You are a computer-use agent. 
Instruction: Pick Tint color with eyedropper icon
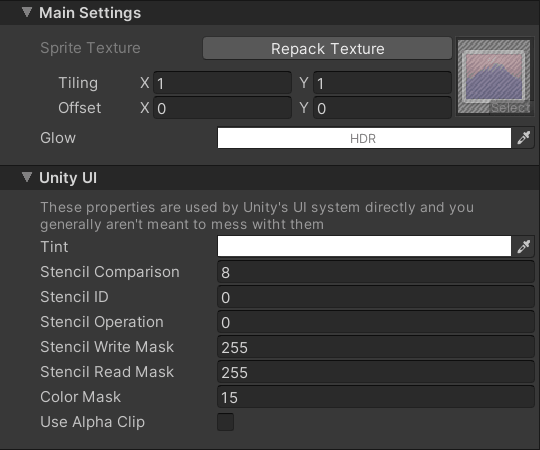pyautogui.click(x=523, y=246)
